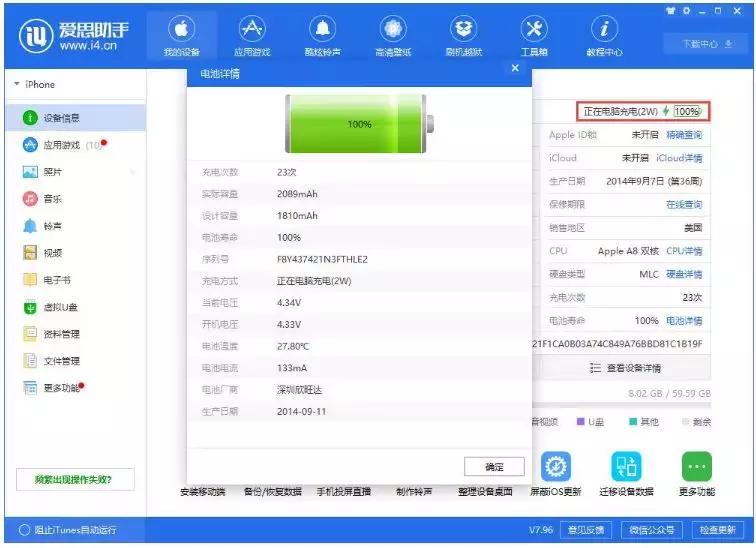This screenshot has height=548, width=756.
Task: Open 刷机越狱 flash and jailbreak tab
Action: (x=464, y=36)
